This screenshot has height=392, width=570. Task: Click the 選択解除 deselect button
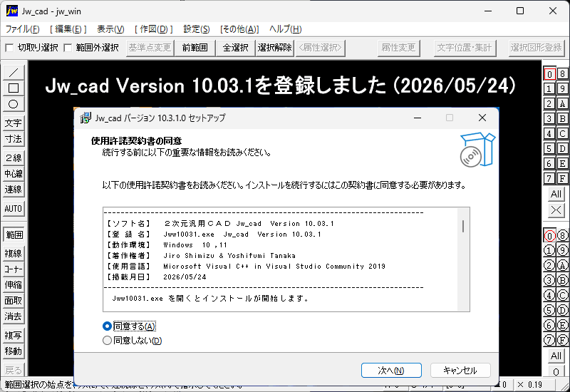pyautogui.click(x=275, y=48)
